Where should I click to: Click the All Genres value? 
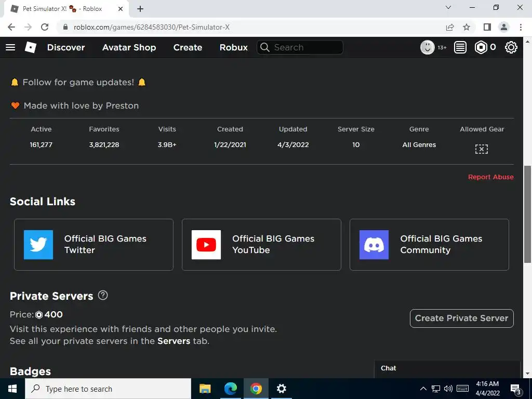419,145
